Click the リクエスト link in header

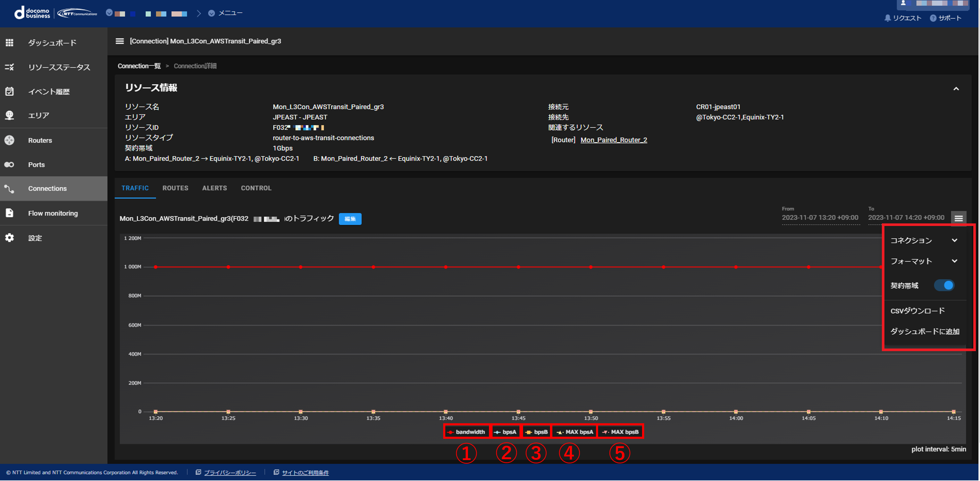click(906, 18)
